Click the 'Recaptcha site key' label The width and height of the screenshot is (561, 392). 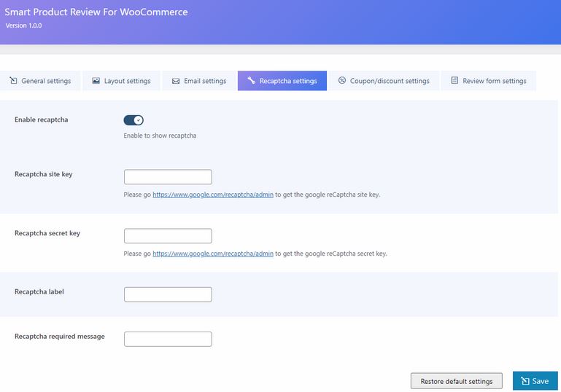coord(43,174)
